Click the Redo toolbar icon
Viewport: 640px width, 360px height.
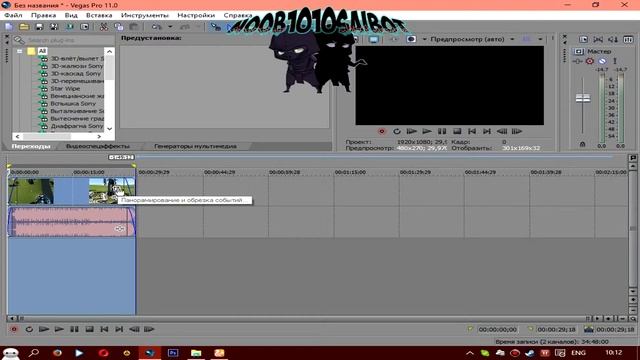tap(185, 27)
